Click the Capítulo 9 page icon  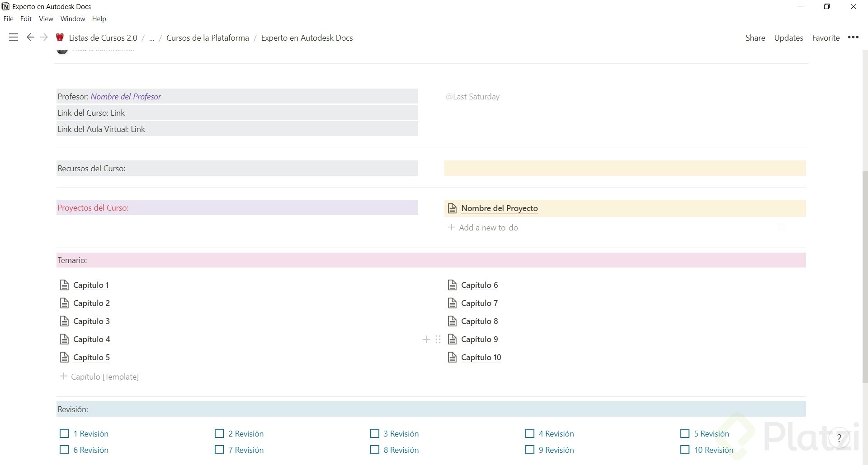click(x=452, y=339)
